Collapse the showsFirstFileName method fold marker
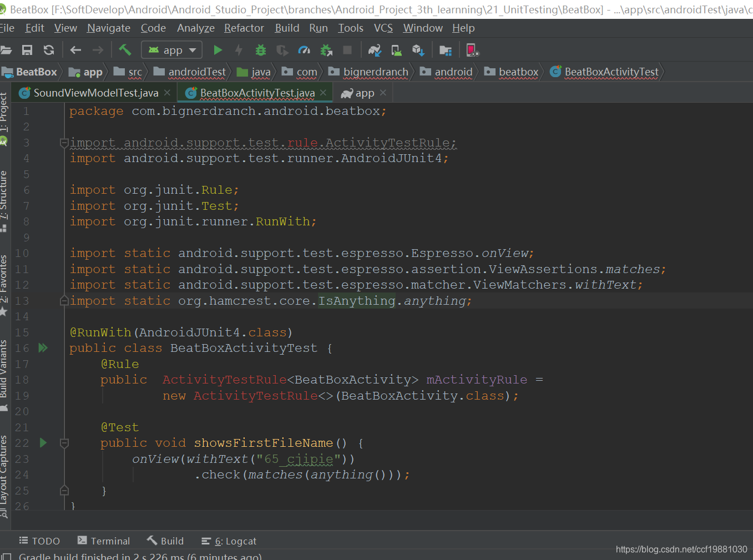Viewport: 753px width, 560px height. [x=64, y=443]
